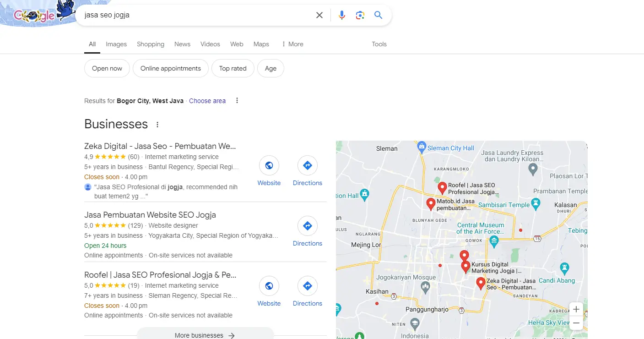This screenshot has height=339, width=644.
Task: Click the Kursus Digital Marketing Jogja pin
Action: tap(465, 267)
